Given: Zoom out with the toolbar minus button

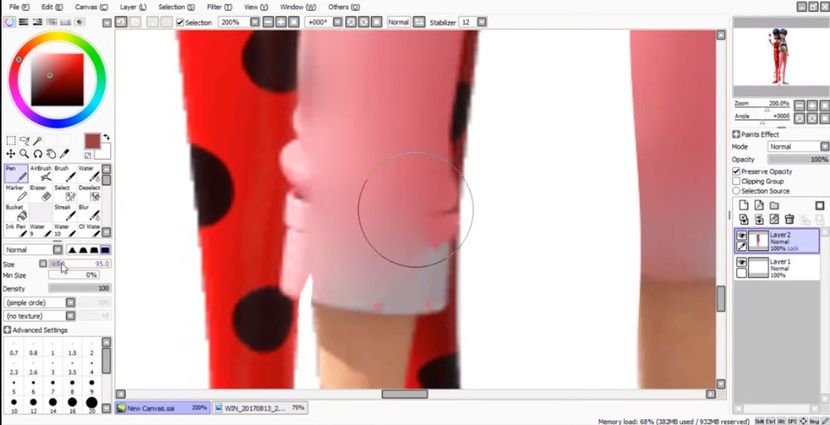Looking at the screenshot, I should click(x=268, y=22).
